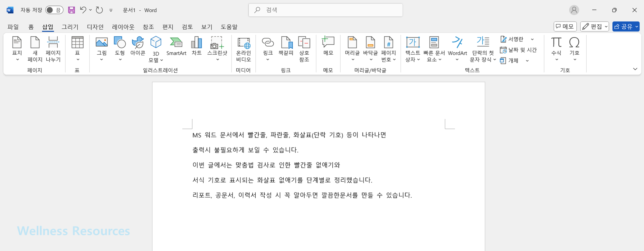Add a new blank page (새 페이지)

pyautogui.click(x=35, y=49)
